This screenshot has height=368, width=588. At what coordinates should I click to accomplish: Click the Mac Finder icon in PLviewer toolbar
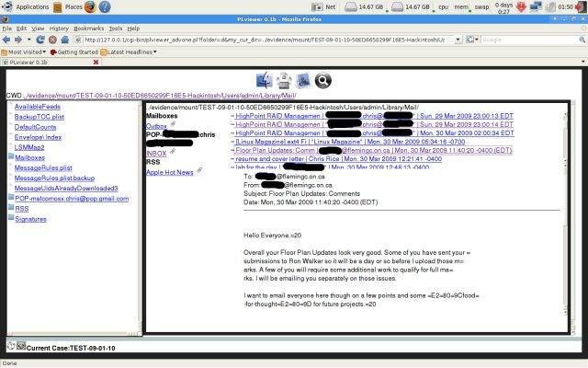coord(265,80)
